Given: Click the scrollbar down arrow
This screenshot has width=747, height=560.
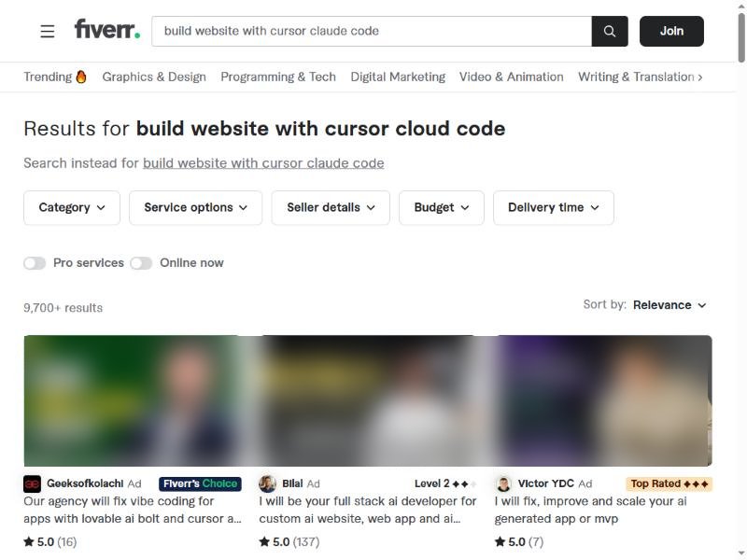Looking at the screenshot, I should tap(741, 554).
